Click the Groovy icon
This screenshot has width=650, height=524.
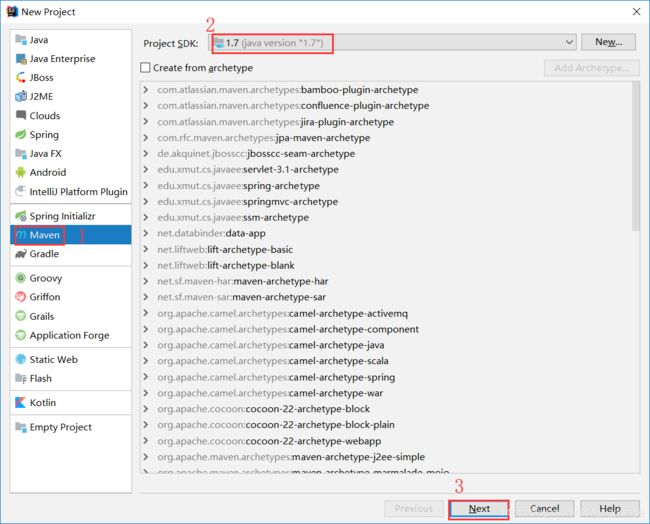(21, 278)
